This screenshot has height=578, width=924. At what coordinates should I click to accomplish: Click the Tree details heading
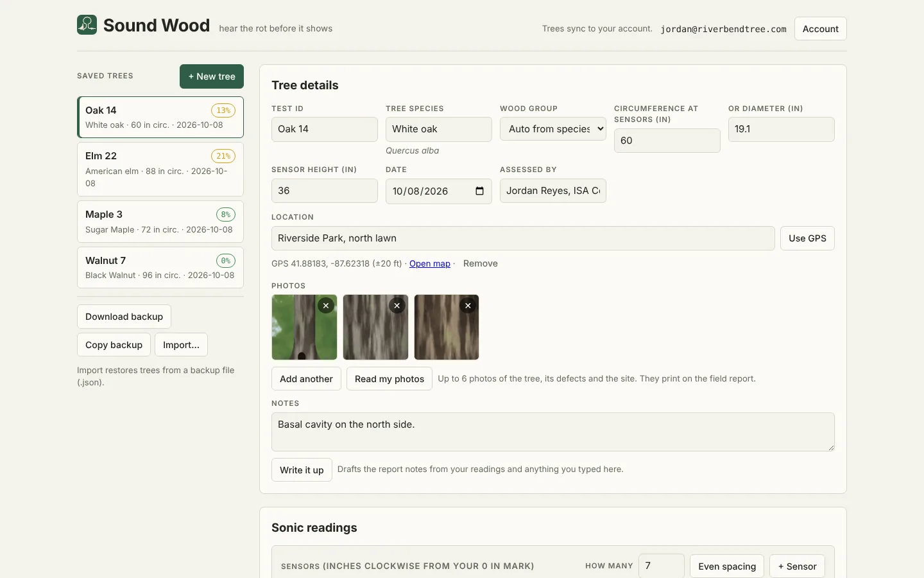pos(305,85)
